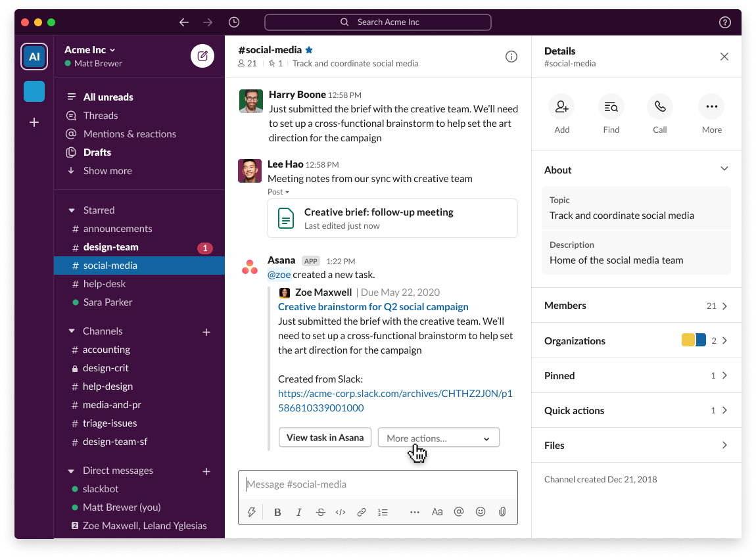Screen dimensions: 756x558
Task: Click Add people icon in Details
Action: pos(561,106)
